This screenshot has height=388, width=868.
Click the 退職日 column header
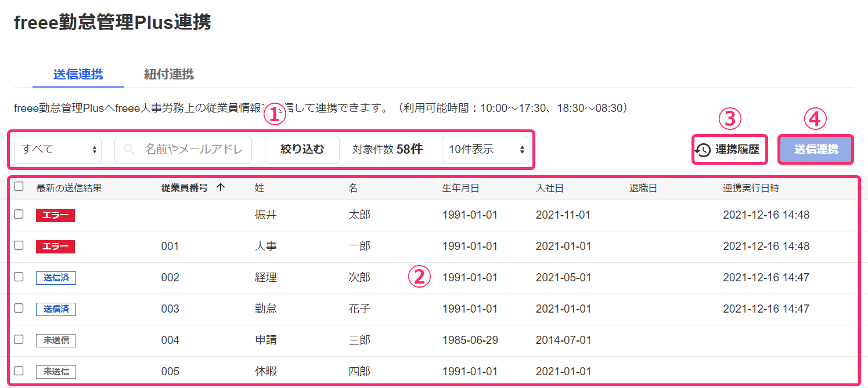tap(643, 188)
